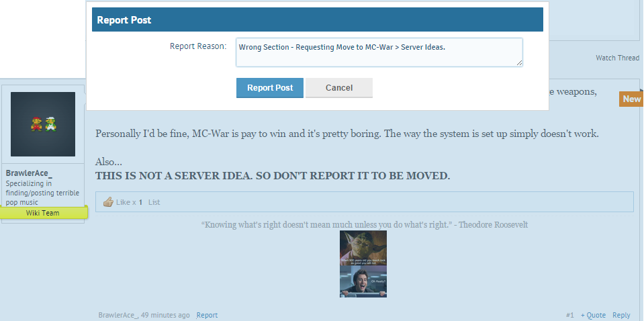The width and height of the screenshot is (644, 321).
Task: Click the textarea resize handle corner
Action: [x=519, y=63]
